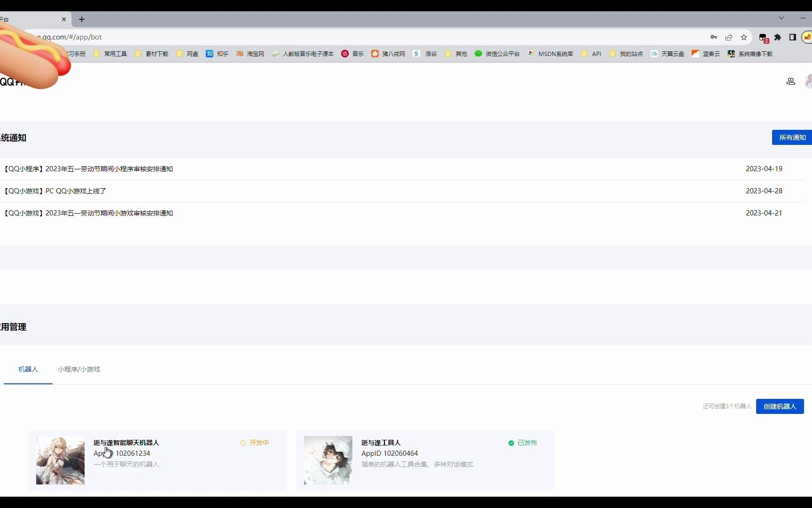Open the API bookmark folder
Viewport: 812px width, 508px height.
591,54
